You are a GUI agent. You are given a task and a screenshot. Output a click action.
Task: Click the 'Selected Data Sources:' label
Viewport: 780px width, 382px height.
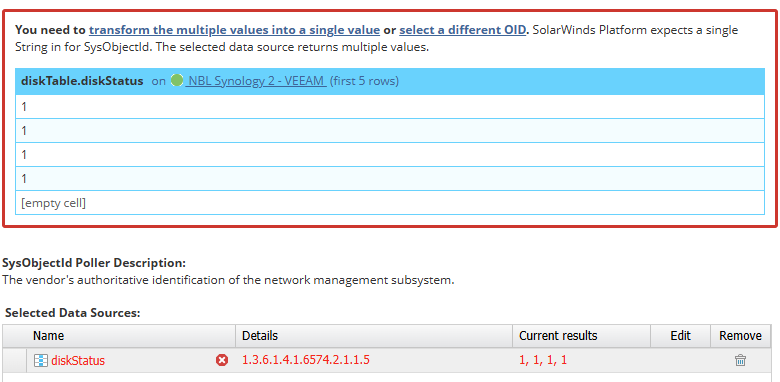pos(73,313)
